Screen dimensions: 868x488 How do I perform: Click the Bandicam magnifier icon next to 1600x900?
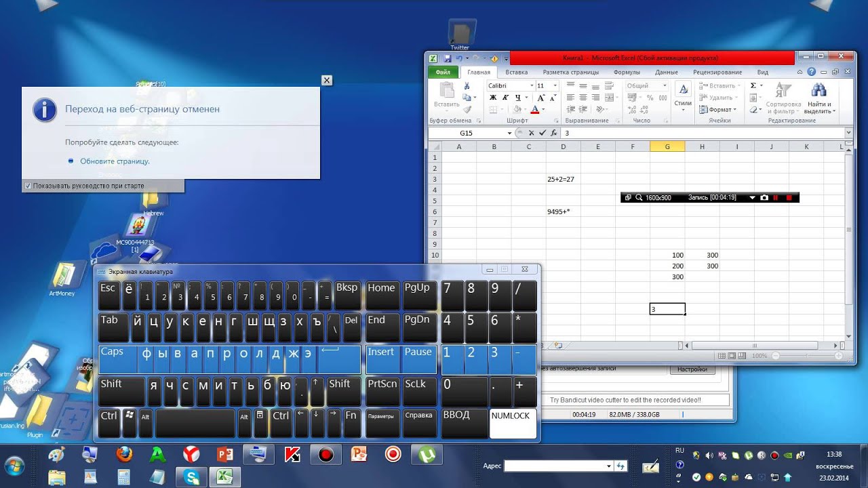pyautogui.click(x=639, y=197)
